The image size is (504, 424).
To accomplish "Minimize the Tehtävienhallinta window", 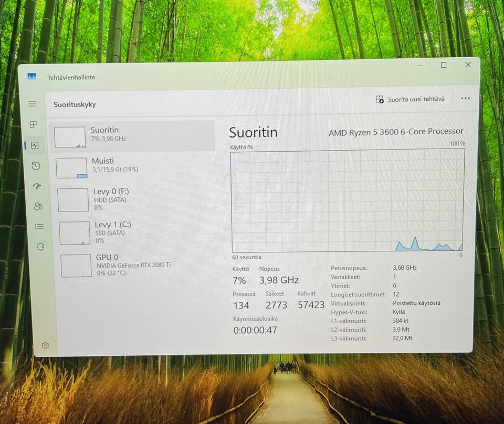I will click(420, 66).
